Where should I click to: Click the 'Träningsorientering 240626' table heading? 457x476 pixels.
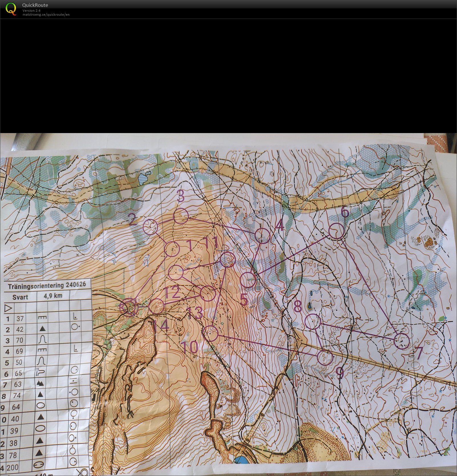pos(47,286)
